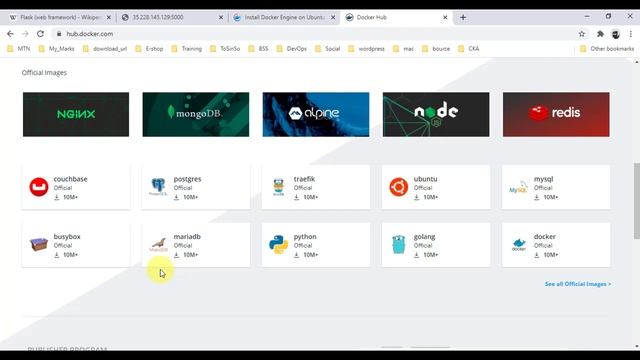Open the couchbase image name link
The width and height of the screenshot is (640, 360).
click(x=70, y=179)
